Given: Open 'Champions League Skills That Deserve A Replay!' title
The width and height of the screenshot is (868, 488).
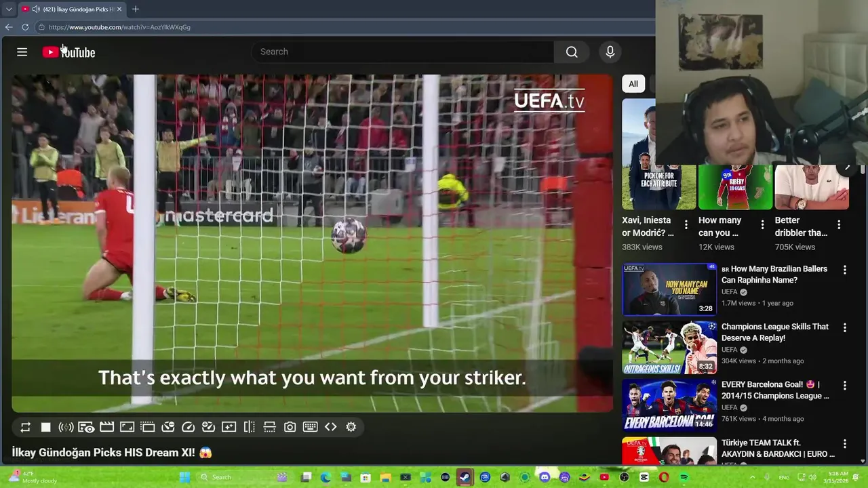Looking at the screenshot, I should pos(775,332).
